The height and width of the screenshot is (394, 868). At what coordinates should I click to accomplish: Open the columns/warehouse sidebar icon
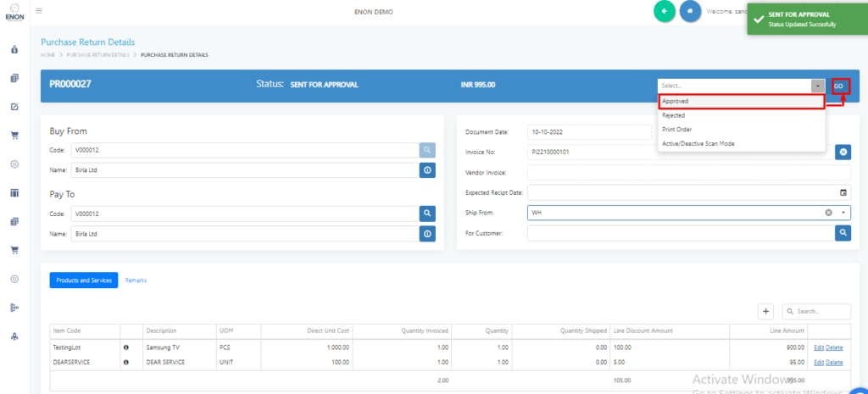[15, 192]
